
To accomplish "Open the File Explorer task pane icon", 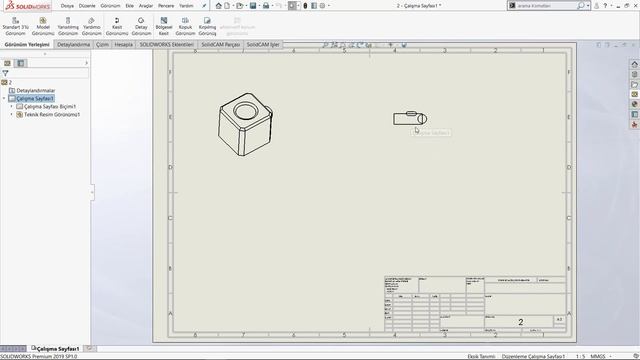I will tap(634, 84).
